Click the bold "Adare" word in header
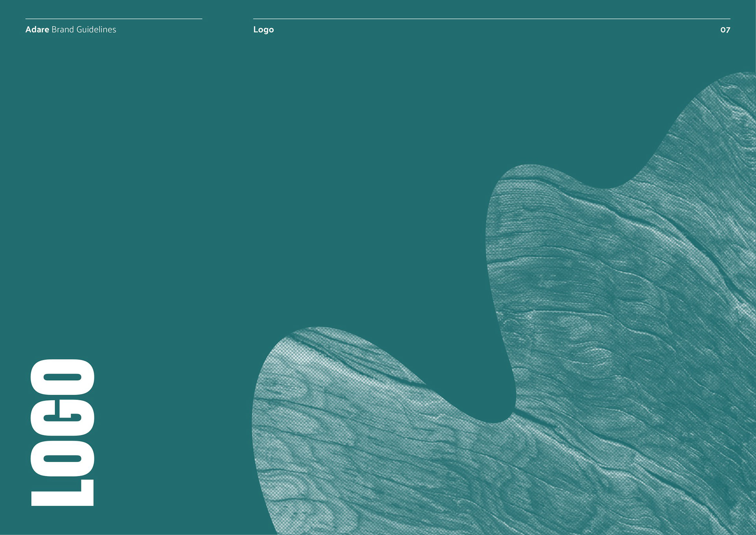 37,30
